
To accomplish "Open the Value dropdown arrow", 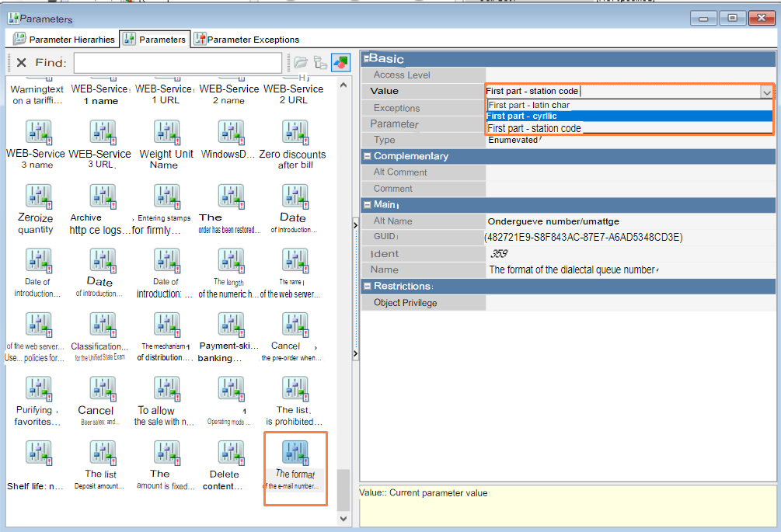I will 766,92.
